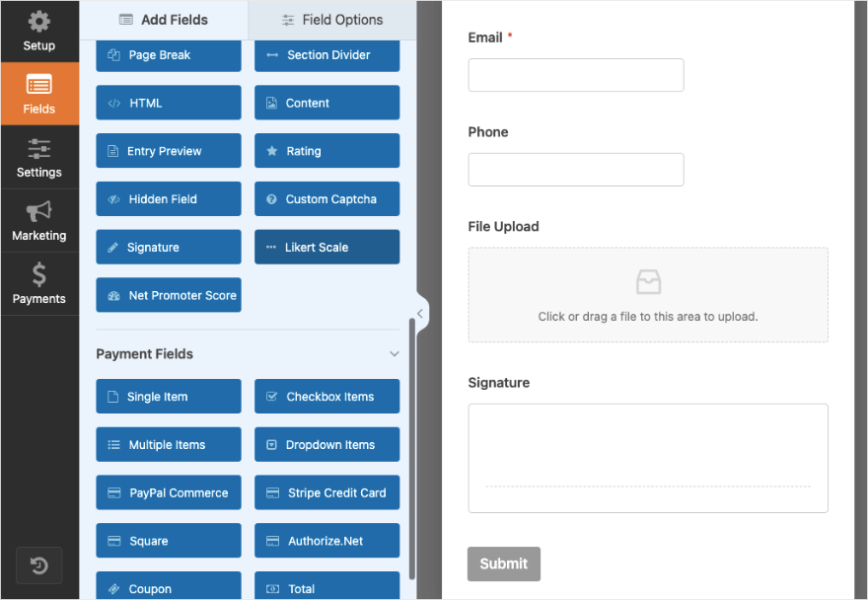Viewport: 868px width, 600px height.
Task: Add a Rating star field
Action: click(326, 151)
